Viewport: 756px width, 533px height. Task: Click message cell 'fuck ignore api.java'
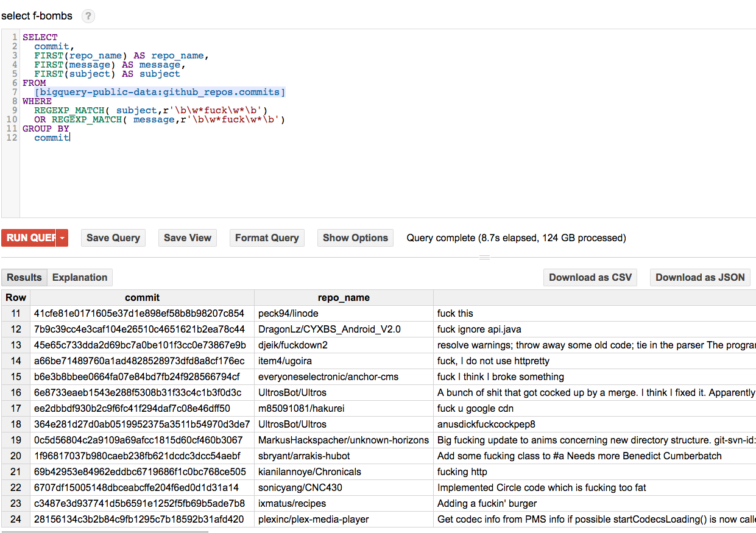(x=595, y=329)
